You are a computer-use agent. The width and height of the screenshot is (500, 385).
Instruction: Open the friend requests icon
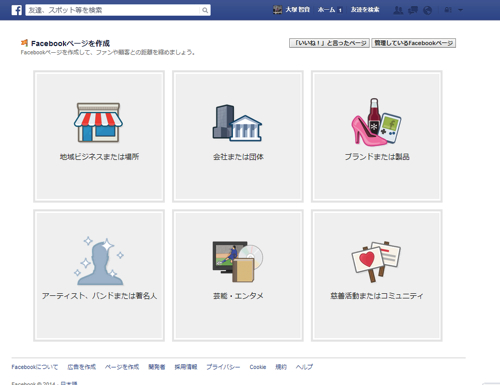398,10
